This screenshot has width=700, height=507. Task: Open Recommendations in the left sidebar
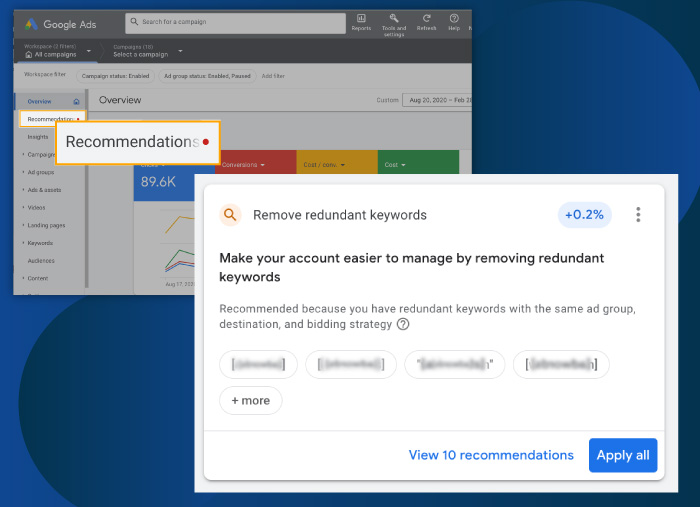click(52, 119)
